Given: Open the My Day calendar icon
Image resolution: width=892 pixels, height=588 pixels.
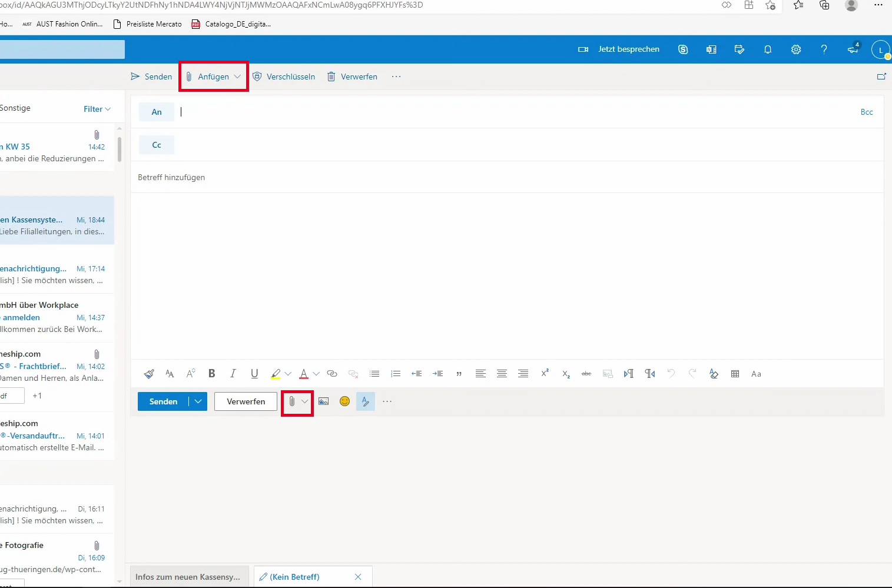Looking at the screenshot, I should [740, 49].
